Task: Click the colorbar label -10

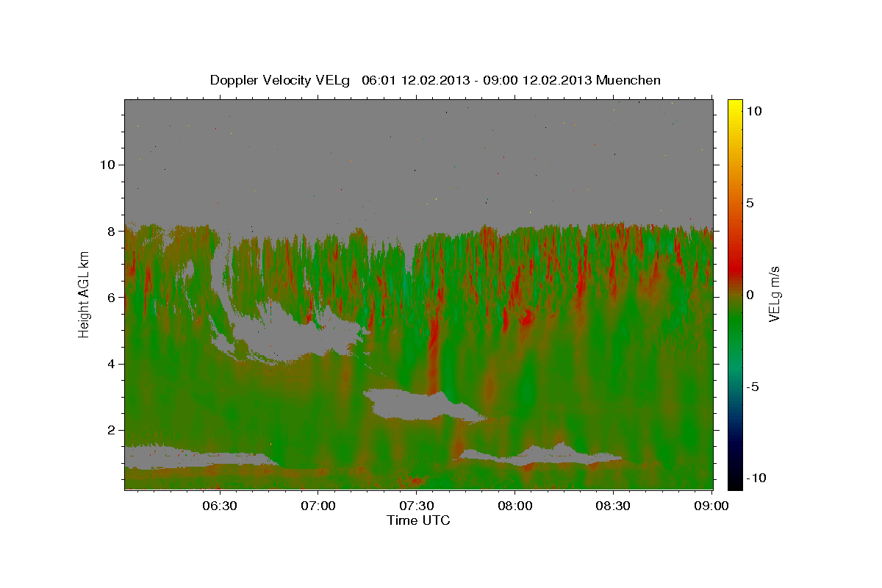Action: (756, 478)
